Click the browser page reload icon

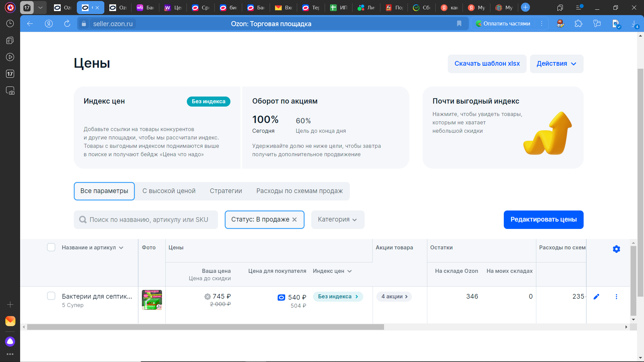67,23
